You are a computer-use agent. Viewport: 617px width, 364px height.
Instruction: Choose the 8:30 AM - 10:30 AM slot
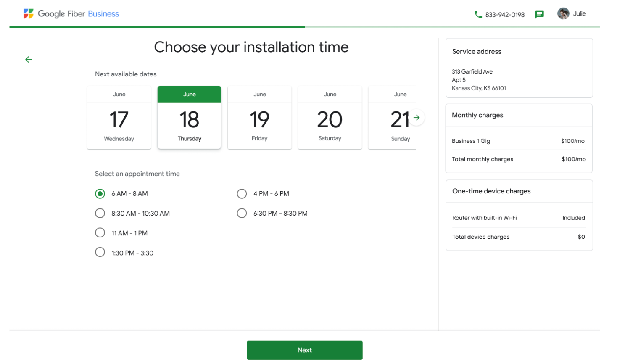(100, 214)
